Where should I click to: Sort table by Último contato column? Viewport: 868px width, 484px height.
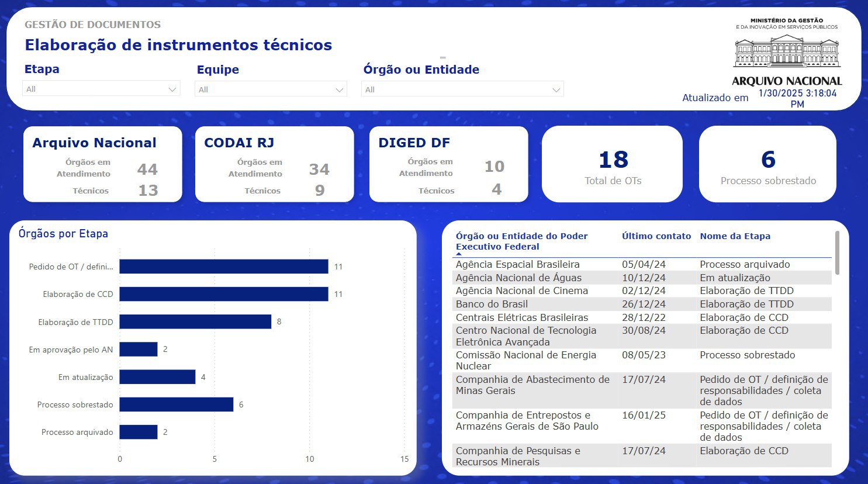click(x=656, y=236)
